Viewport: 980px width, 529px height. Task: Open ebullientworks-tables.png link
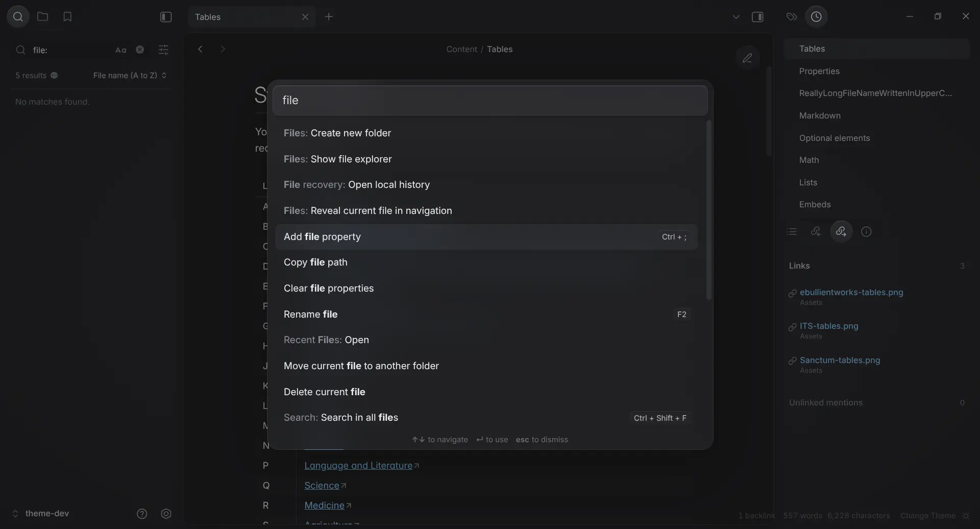click(x=851, y=293)
